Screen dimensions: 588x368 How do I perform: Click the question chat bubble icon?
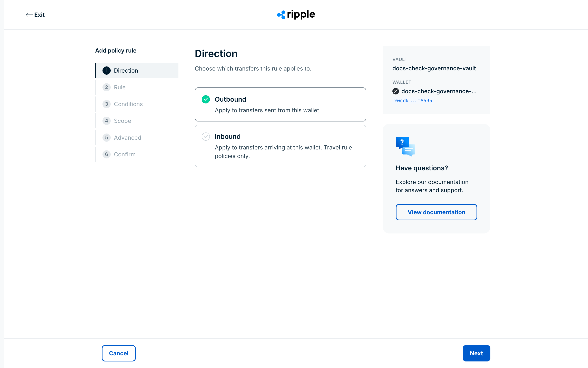tap(405, 147)
